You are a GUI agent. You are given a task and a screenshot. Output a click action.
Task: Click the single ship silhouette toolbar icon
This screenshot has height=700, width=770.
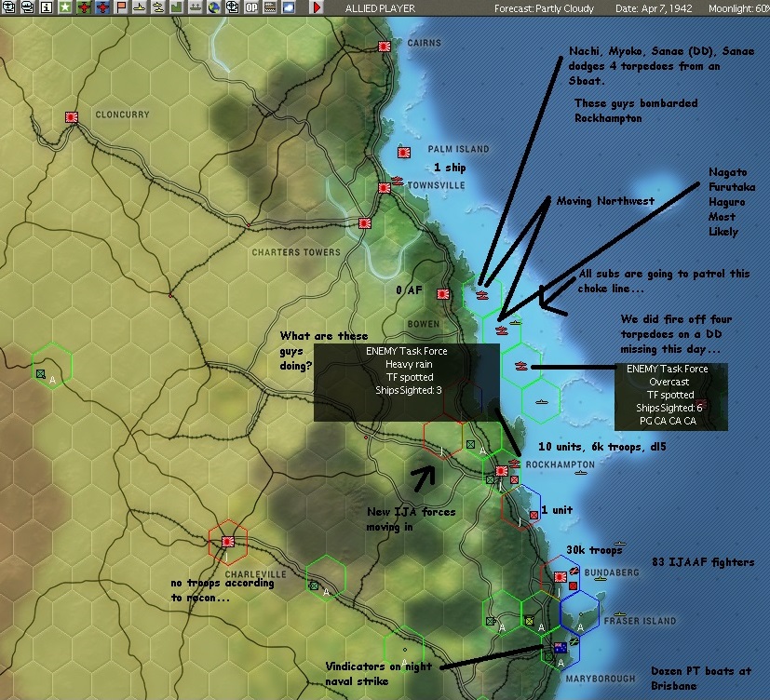pyautogui.click(x=140, y=7)
